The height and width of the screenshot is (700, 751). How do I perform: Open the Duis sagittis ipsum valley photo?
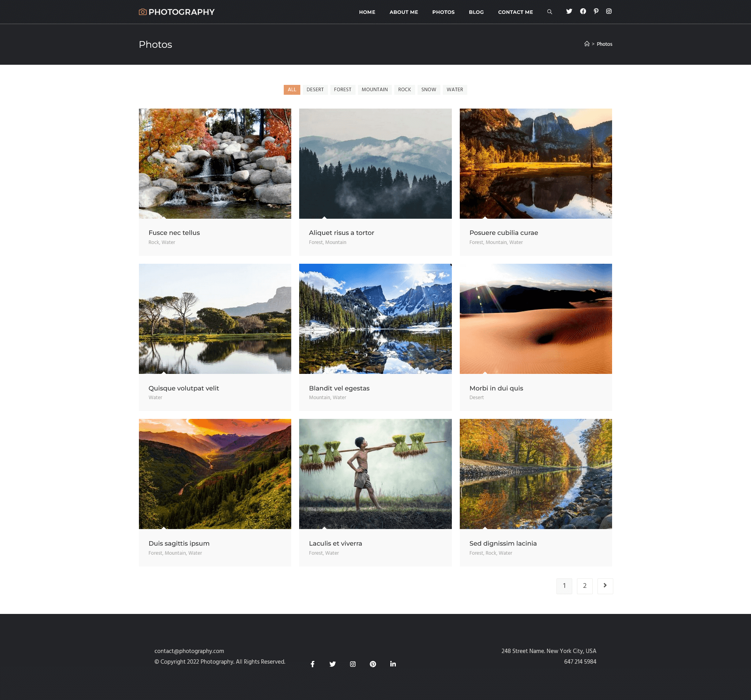point(215,474)
